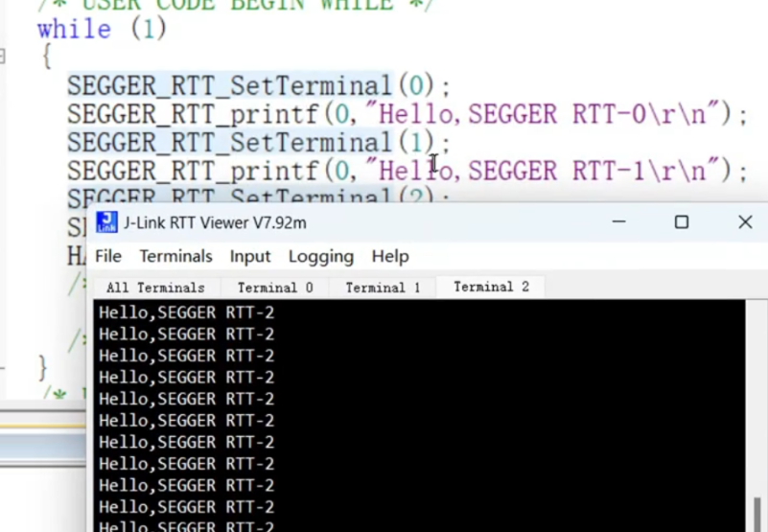This screenshot has width=768, height=532.
Task: Open the File menu in RTT Viewer
Action: tap(108, 256)
